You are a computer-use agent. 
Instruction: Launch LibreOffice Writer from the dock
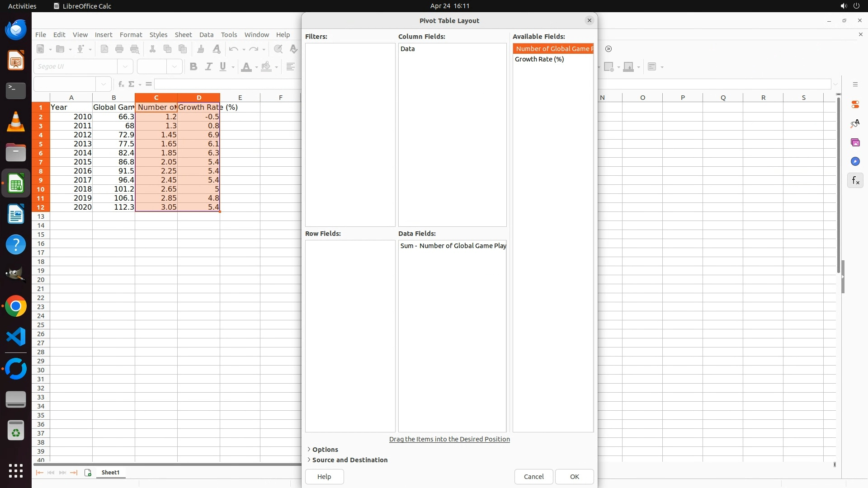click(x=16, y=214)
